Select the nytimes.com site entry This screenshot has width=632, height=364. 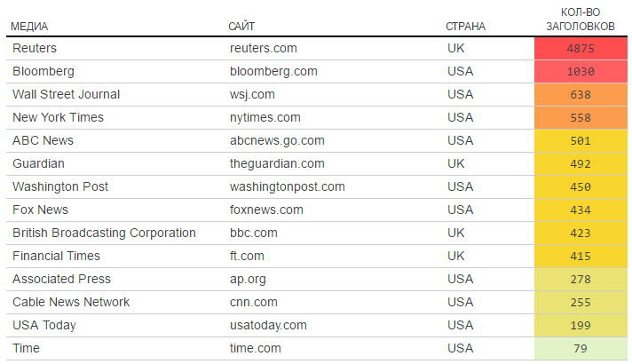click(x=265, y=117)
